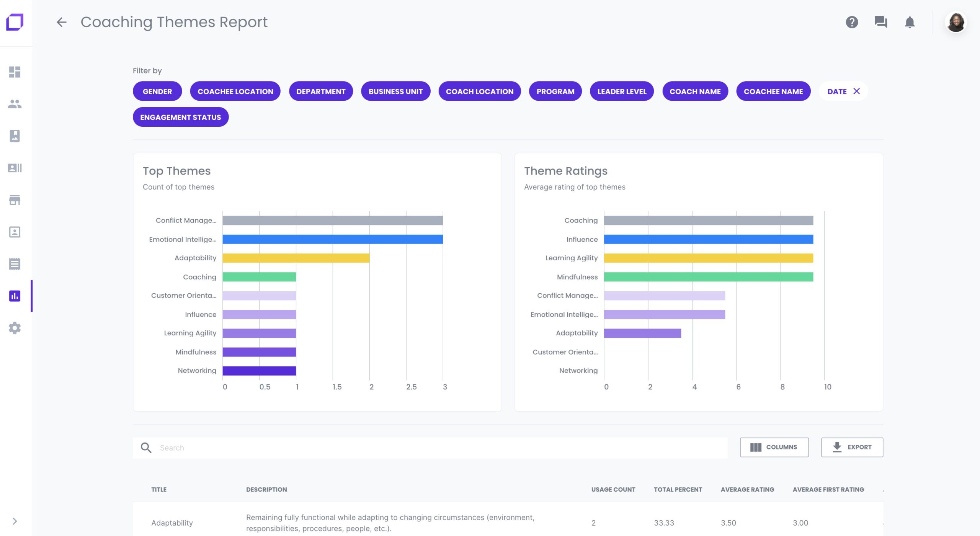
Task: Expand the sidebar with bottom chevron
Action: [x=15, y=521]
